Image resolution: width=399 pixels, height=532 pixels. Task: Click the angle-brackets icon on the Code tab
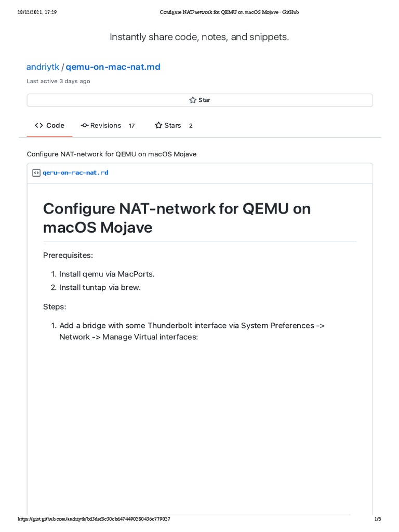[39, 125]
